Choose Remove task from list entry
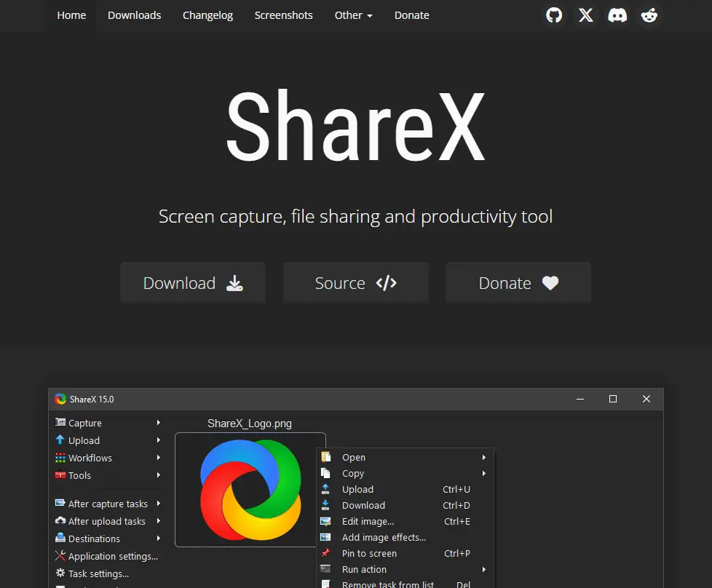This screenshot has height=588, width=712. click(405, 584)
